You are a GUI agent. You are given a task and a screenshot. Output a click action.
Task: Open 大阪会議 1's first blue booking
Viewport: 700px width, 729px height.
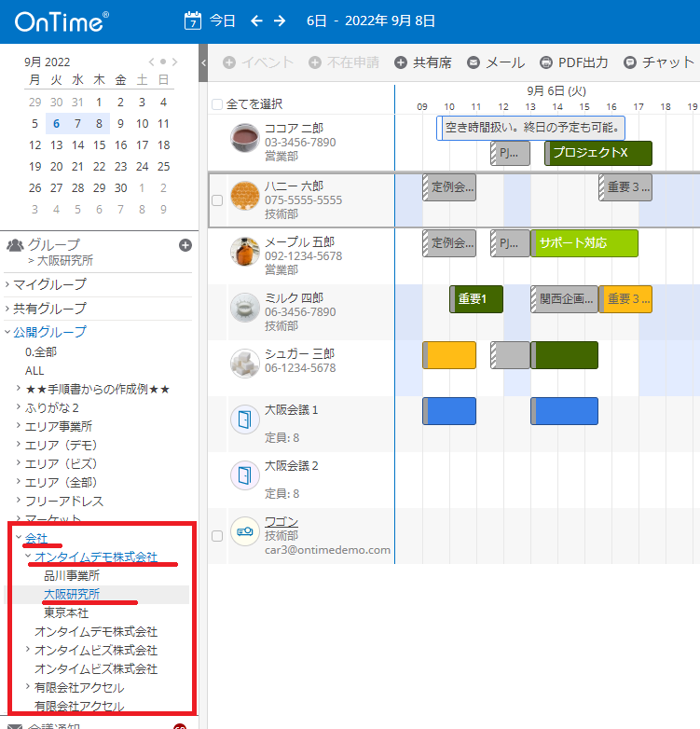tap(449, 411)
